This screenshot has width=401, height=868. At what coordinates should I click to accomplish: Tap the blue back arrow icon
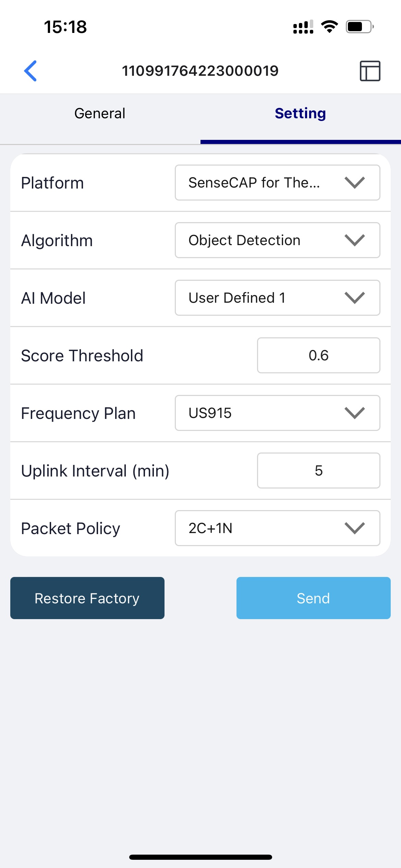pyautogui.click(x=30, y=71)
